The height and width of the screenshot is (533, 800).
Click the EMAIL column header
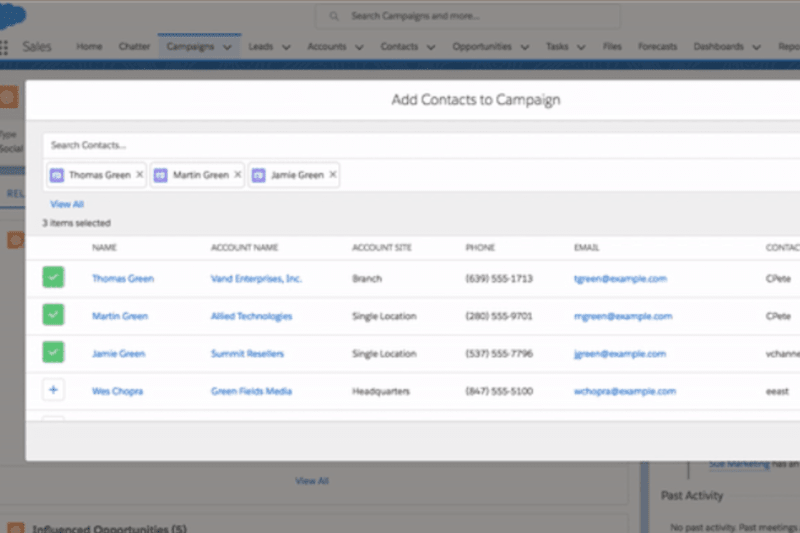(x=586, y=247)
